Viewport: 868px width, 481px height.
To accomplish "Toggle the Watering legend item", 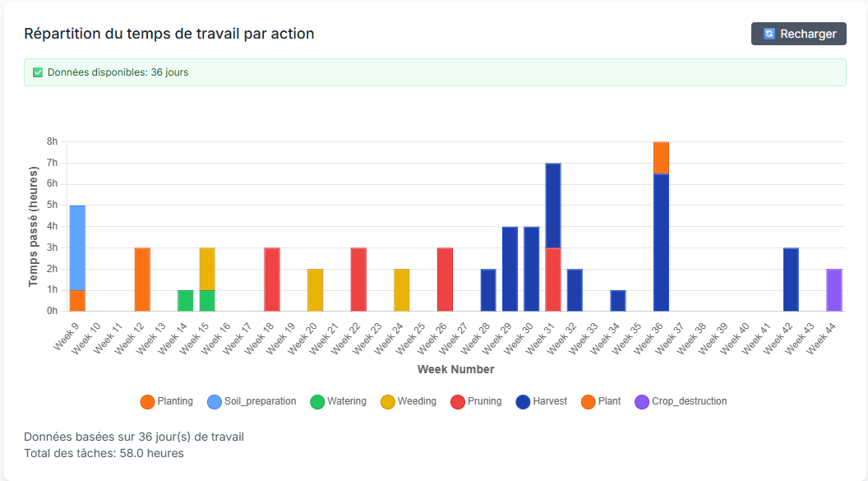I will [338, 401].
